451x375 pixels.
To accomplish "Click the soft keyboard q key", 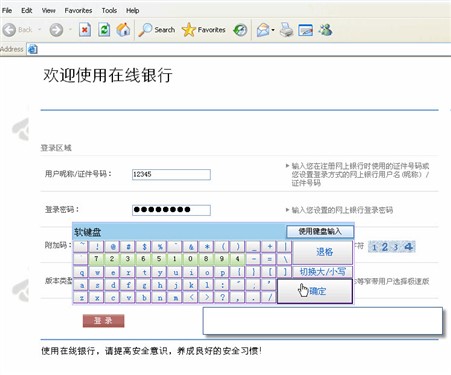I will pos(81,272).
